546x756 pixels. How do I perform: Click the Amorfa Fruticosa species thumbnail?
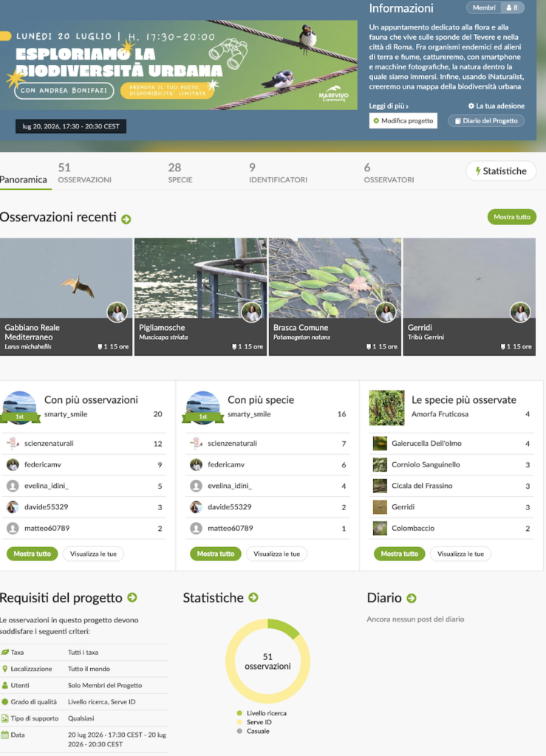tap(387, 408)
